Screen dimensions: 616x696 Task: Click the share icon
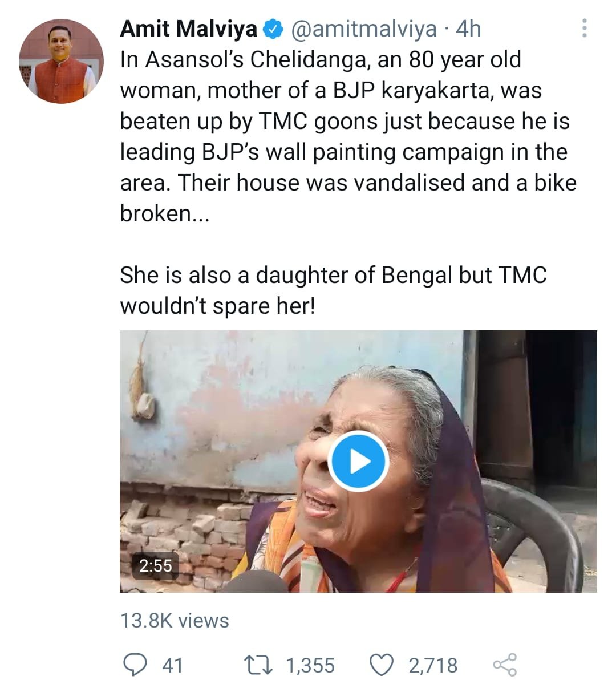[x=504, y=665]
